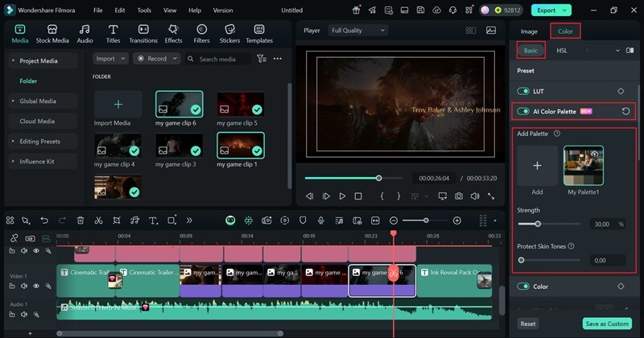Screen dimensions: 644x338
Task: Hide Video 1 track with the eye icon
Action: click(x=36, y=286)
